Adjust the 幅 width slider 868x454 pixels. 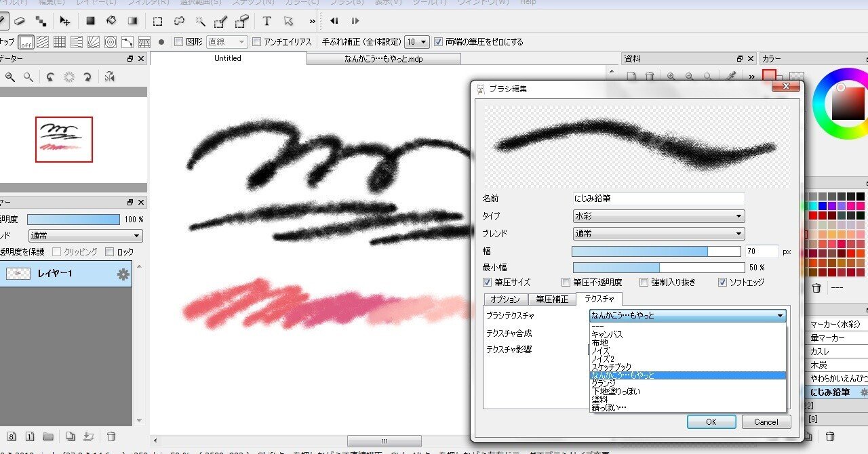pos(656,251)
